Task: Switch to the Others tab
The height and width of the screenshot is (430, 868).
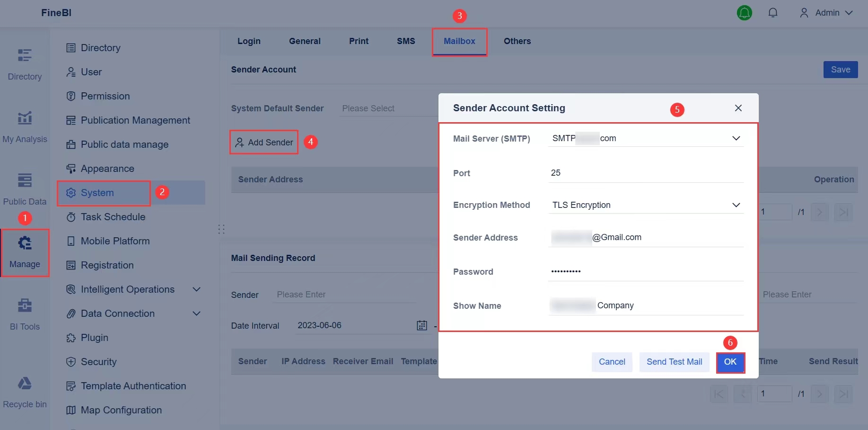Action: [517, 41]
